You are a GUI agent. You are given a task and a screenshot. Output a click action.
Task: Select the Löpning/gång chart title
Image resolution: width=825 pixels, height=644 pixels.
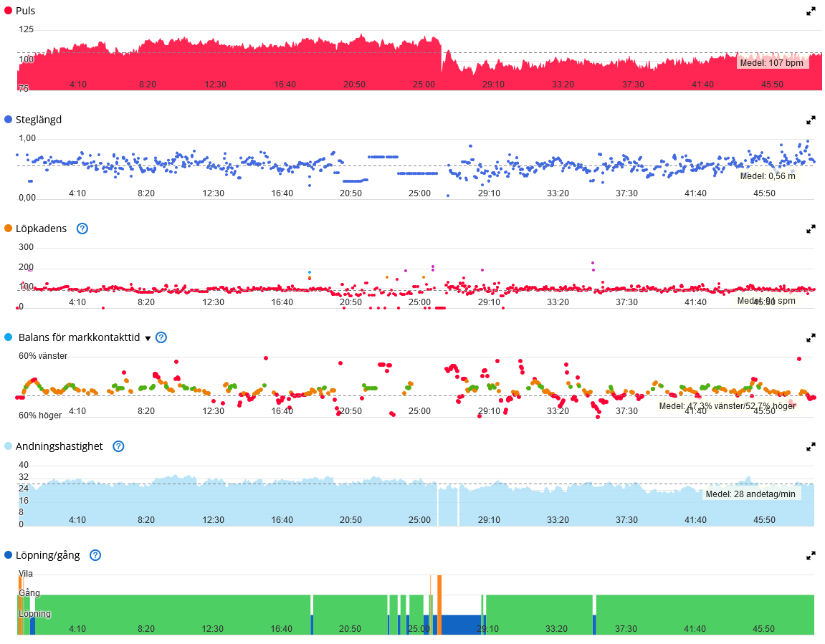tap(48, 555)
